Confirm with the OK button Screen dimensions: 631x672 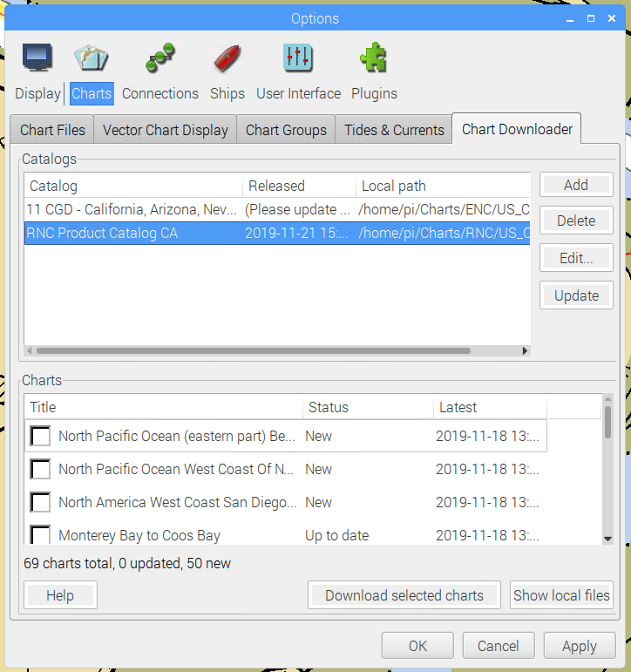point(417,646)
